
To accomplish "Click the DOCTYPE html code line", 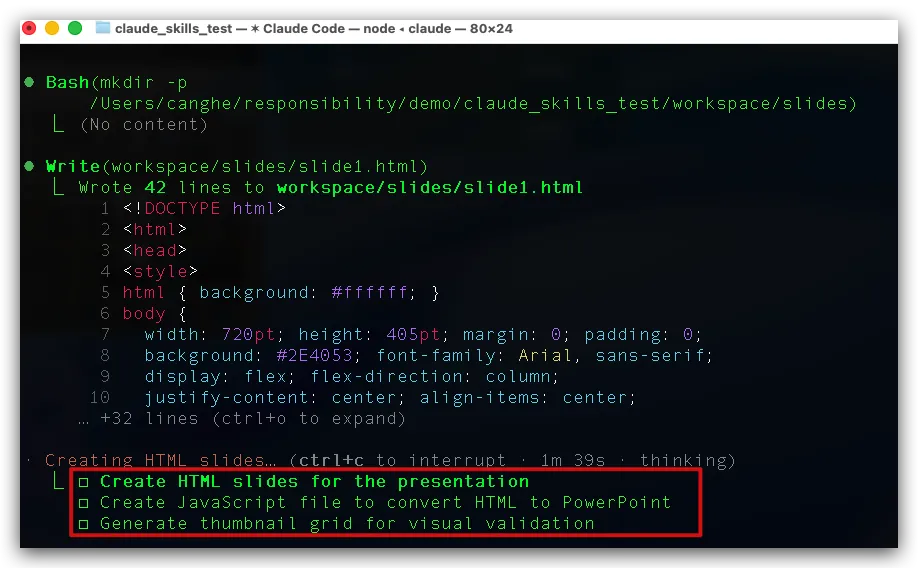I will pos(205,209).
